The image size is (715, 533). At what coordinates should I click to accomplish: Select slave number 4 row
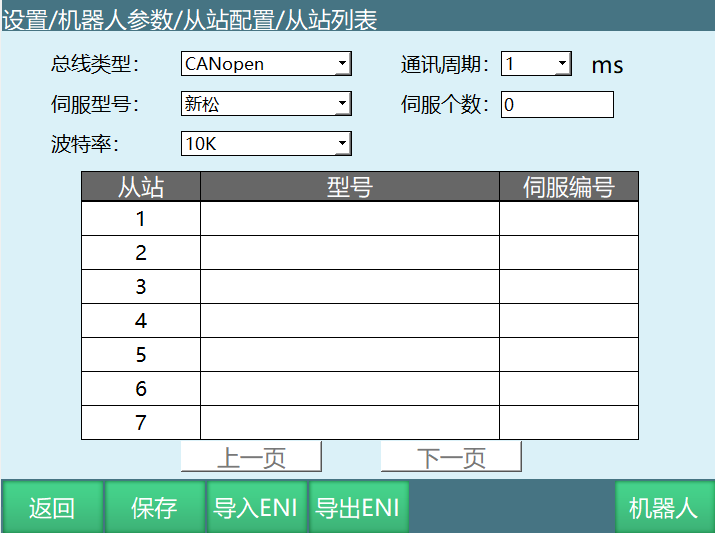coord(141,321)
